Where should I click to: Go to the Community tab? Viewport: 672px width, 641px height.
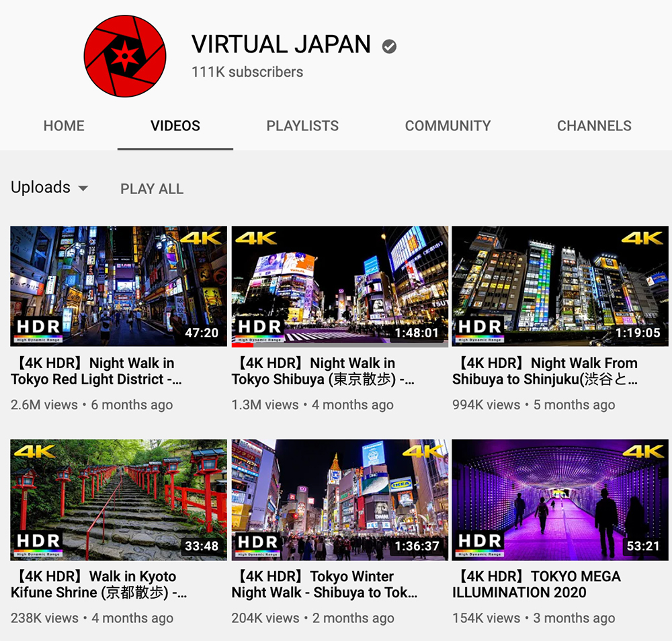pyautogui.click(x=448, y=126)
